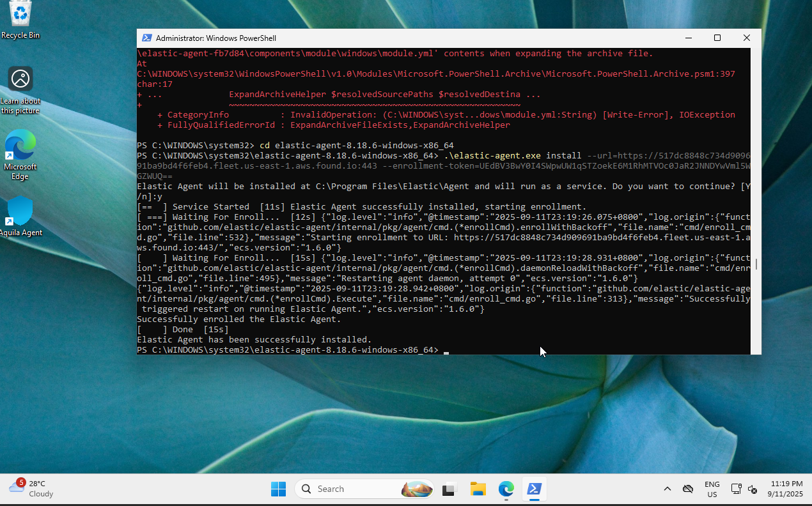Open the 'Learn about this picture' desktop icon
Image resolution: width=812 pixels, height=506 pixels.
20,90
